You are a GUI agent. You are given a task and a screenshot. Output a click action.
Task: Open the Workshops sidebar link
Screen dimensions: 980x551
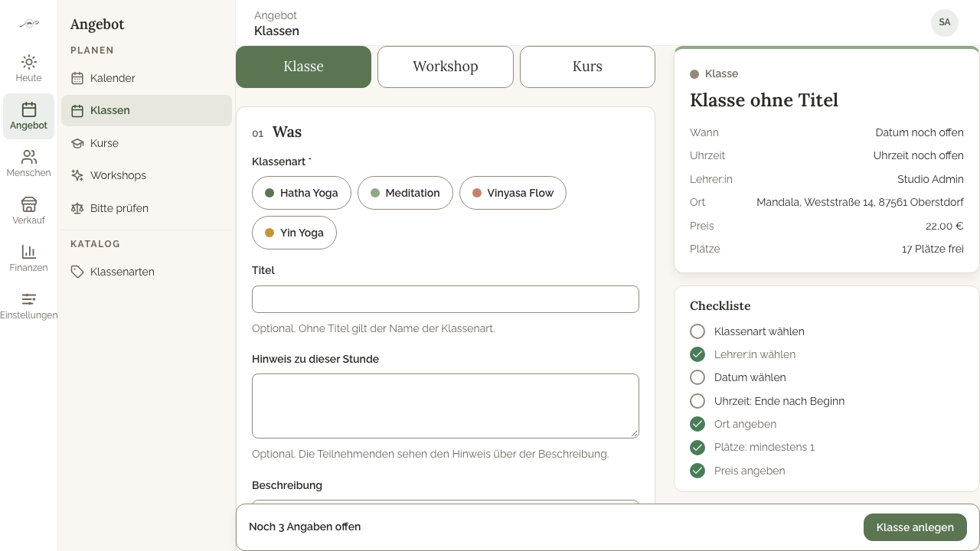[x=146, y=175]
